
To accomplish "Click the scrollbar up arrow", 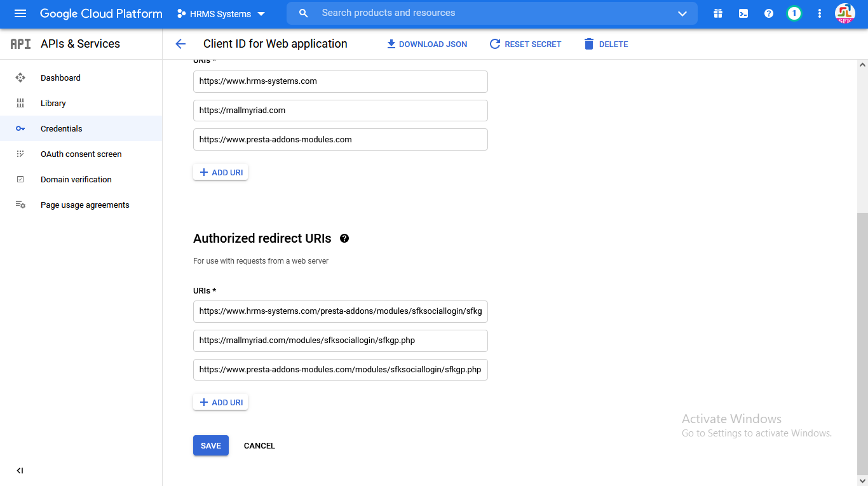I will [862, 65].
